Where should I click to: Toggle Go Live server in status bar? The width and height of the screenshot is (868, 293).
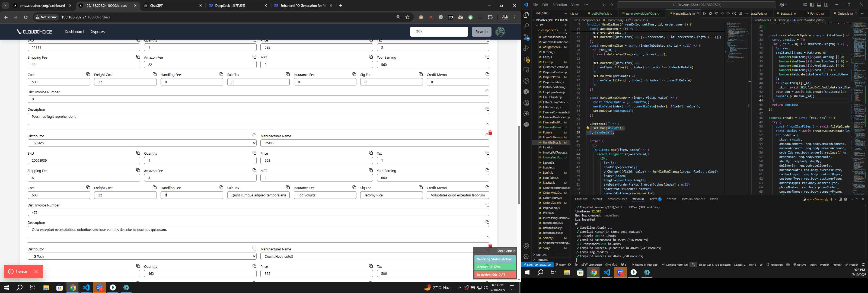click(800, 265)
